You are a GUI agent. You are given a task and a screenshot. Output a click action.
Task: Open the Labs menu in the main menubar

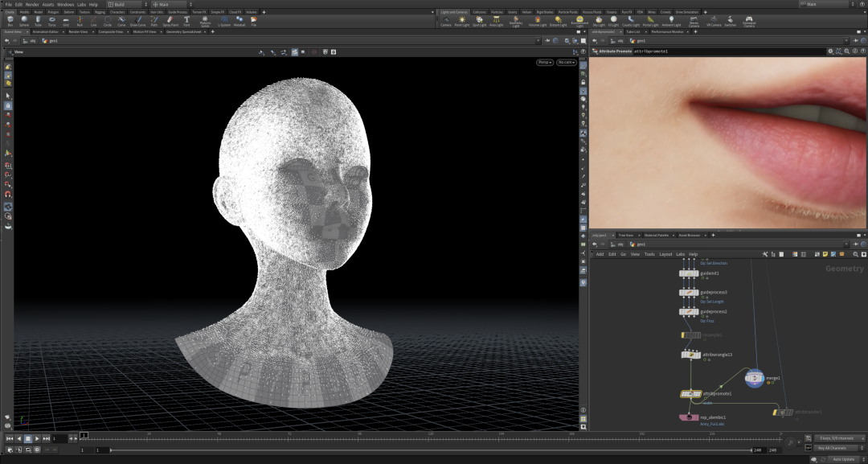tap(81, 5)
